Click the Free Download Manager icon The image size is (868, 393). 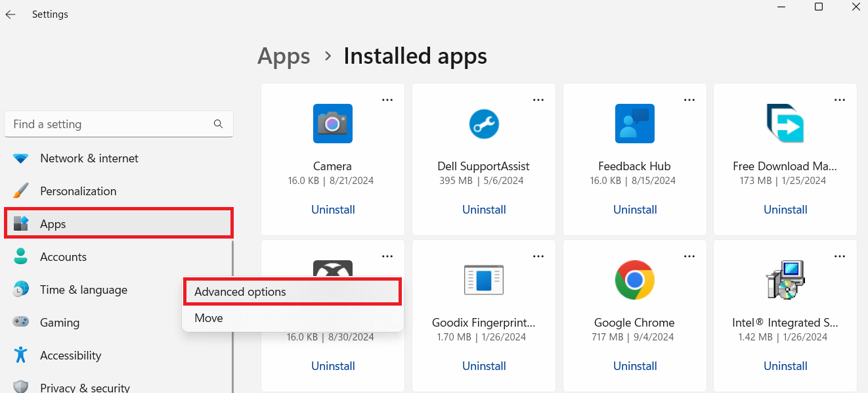[785, 124]
